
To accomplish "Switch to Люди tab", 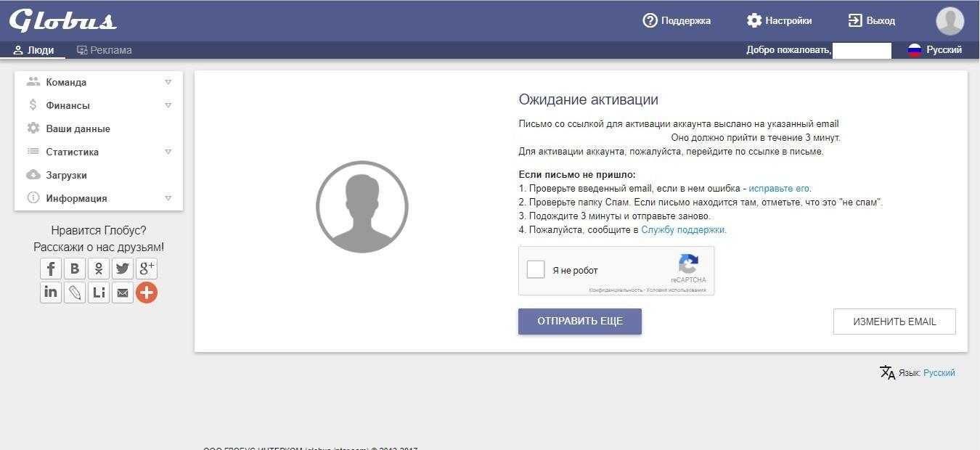I will tap(33, 50).
